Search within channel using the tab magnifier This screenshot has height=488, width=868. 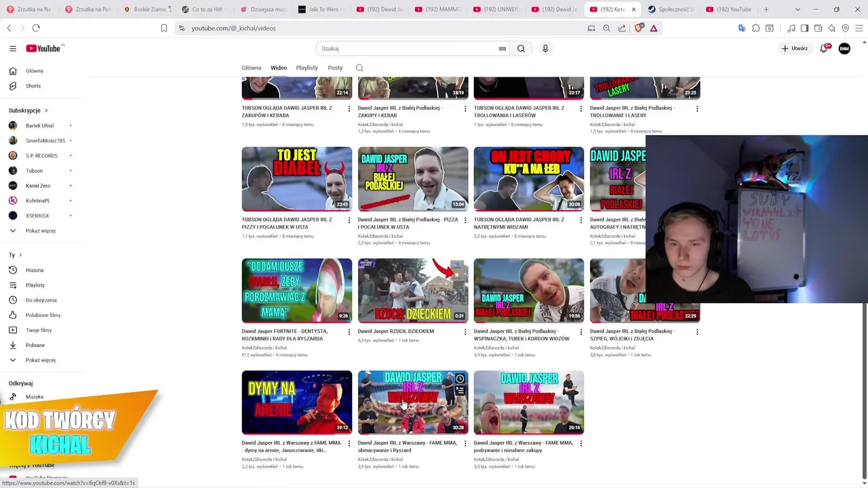click(359, 68)
